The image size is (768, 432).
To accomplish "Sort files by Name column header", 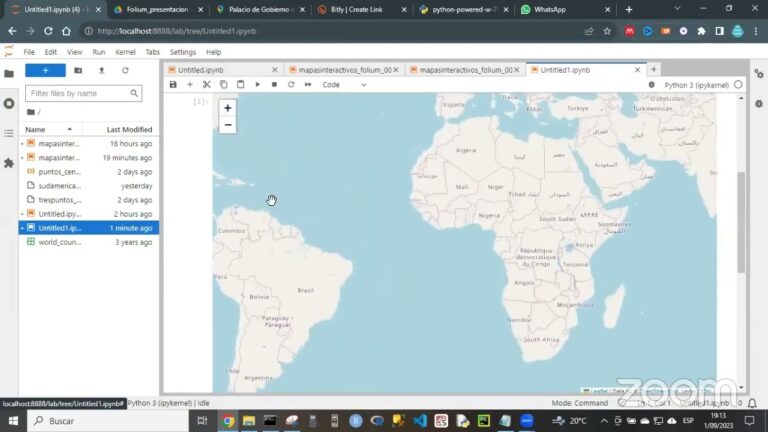I will 51,129.
